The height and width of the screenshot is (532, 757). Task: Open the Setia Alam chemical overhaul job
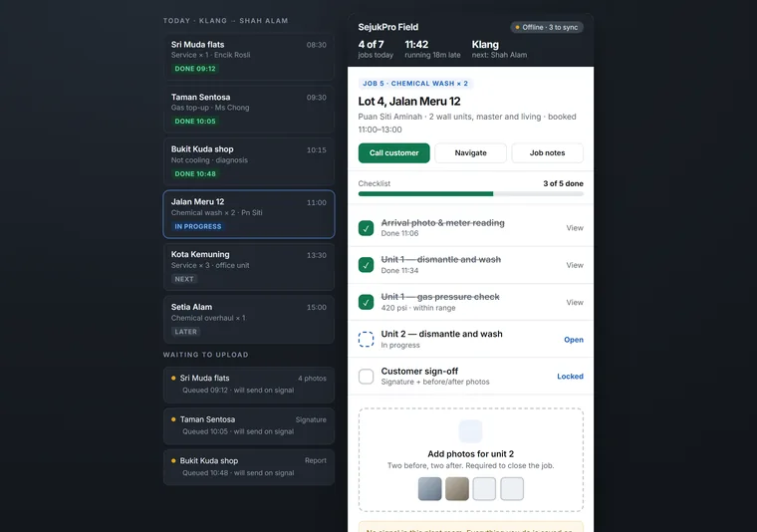point(249,320)
